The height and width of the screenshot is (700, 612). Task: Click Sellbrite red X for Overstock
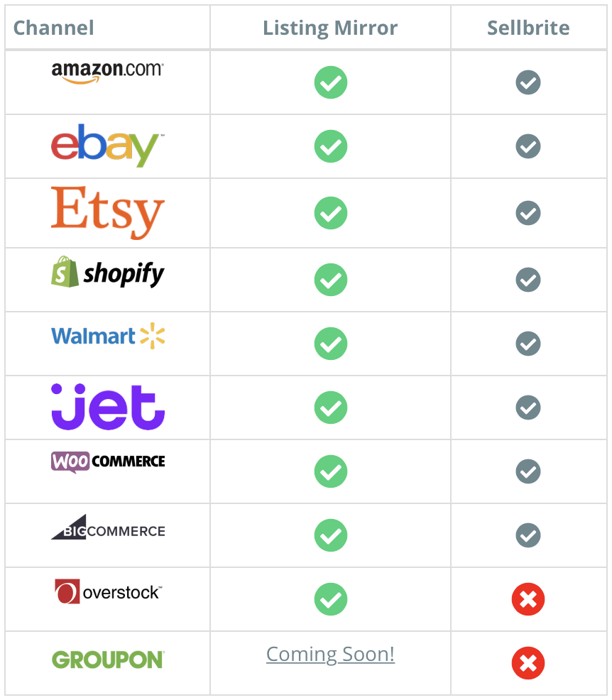(528, 599)
